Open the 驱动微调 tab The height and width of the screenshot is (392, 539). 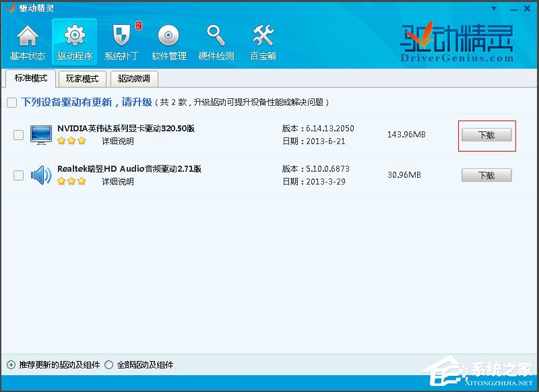(134, 79)
